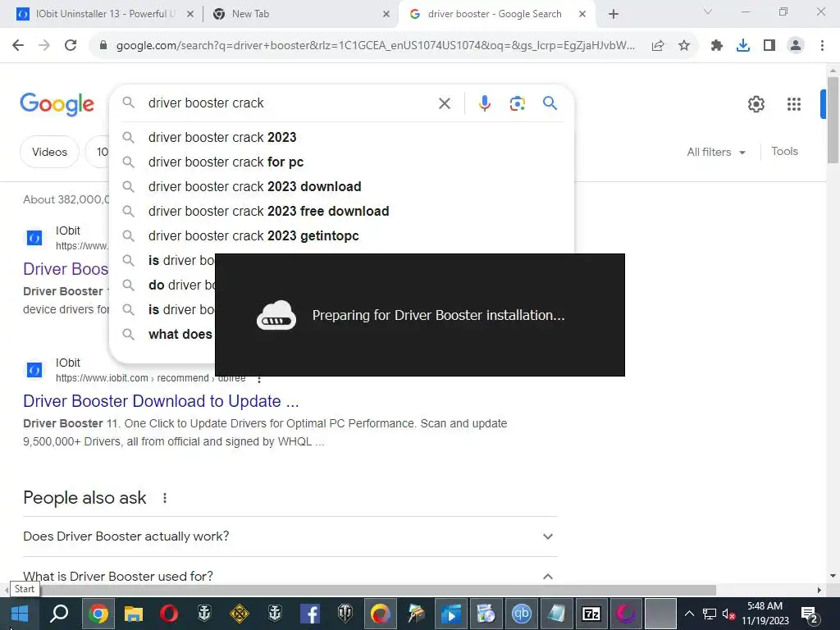Expand Does Driver Booster actually work
Image resolution: width=840 pixels, height=630 pixels.
point(290,536)
